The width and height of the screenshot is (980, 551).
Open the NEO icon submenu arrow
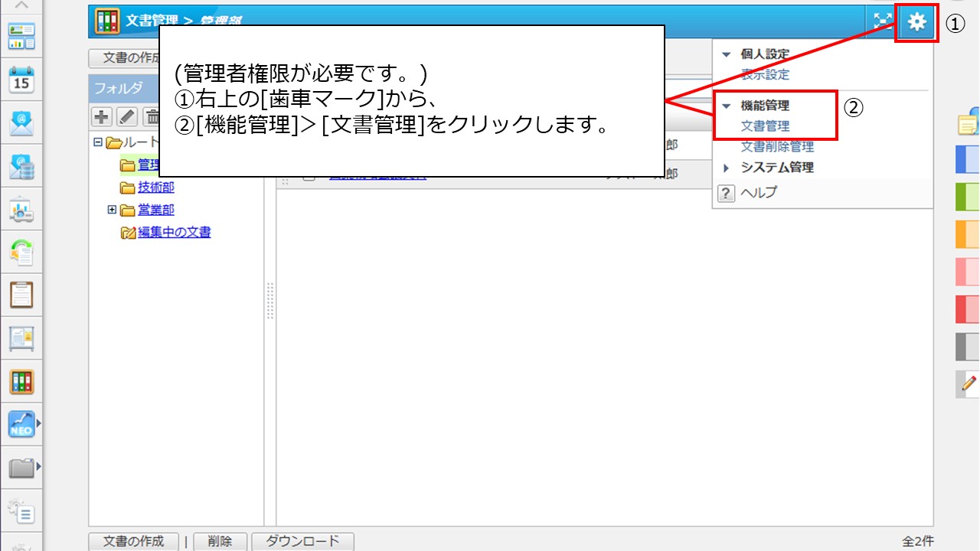[x=38, y=422]
